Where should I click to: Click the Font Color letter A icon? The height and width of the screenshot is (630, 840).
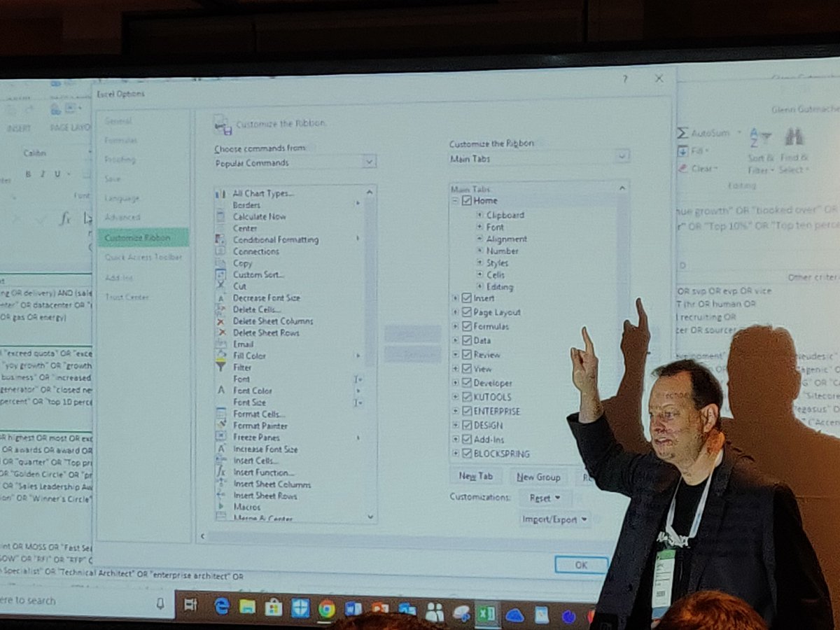click(x=221, y=391)
